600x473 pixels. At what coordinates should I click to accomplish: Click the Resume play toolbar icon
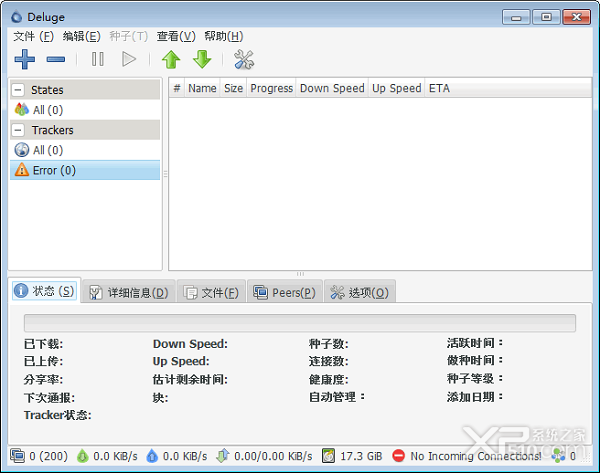click(x=129, y=59)
